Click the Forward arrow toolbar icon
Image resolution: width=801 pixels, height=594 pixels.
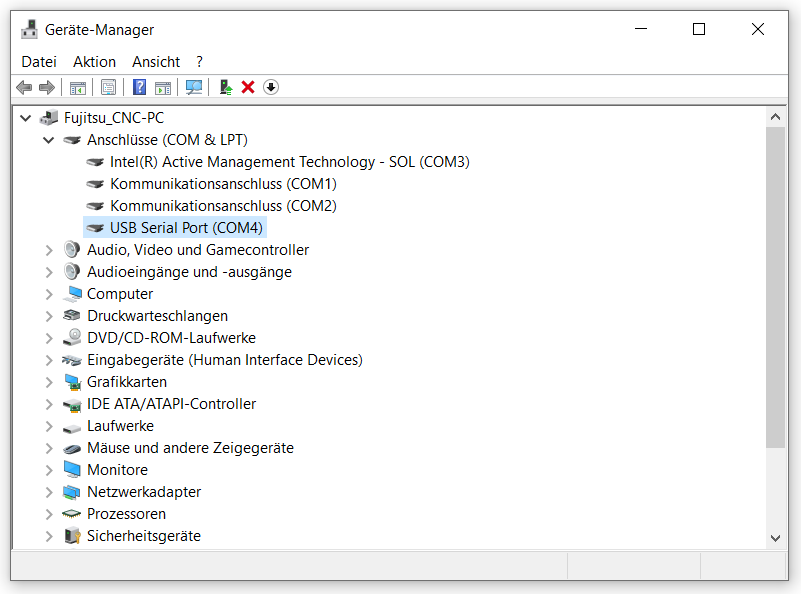46,87
